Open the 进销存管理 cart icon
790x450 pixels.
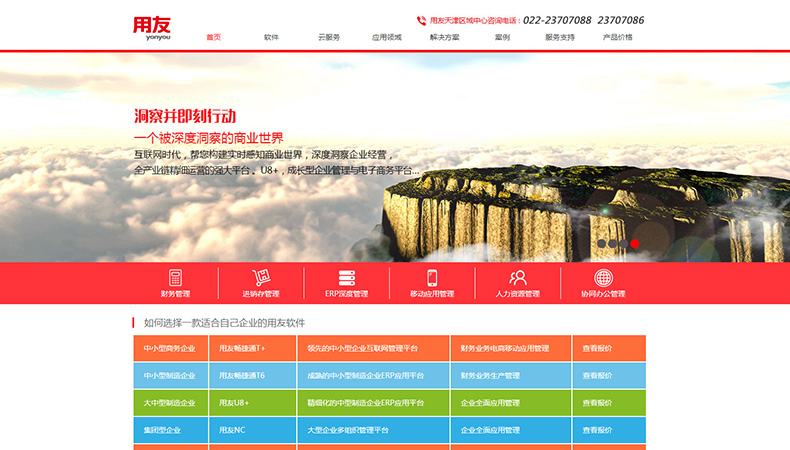click(x=261, y=278)
